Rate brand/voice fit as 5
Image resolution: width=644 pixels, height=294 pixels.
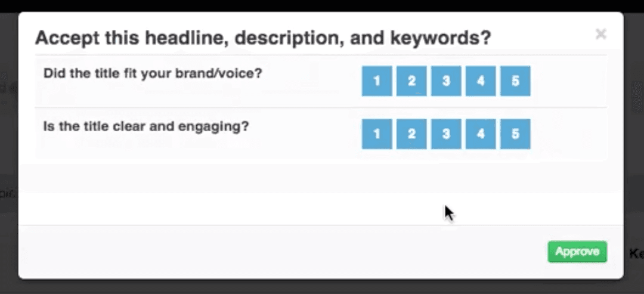[x=515, y=81]
